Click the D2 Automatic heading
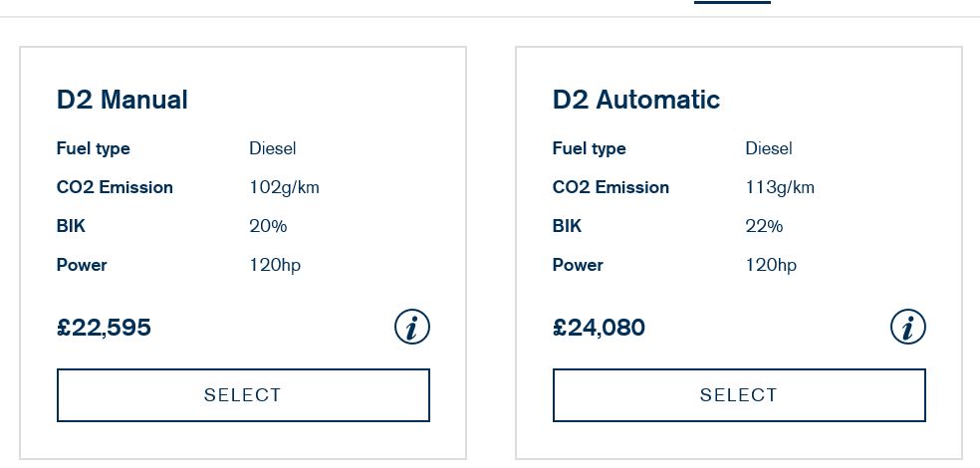This screenshot has width=980, height=468. [636, 100]
